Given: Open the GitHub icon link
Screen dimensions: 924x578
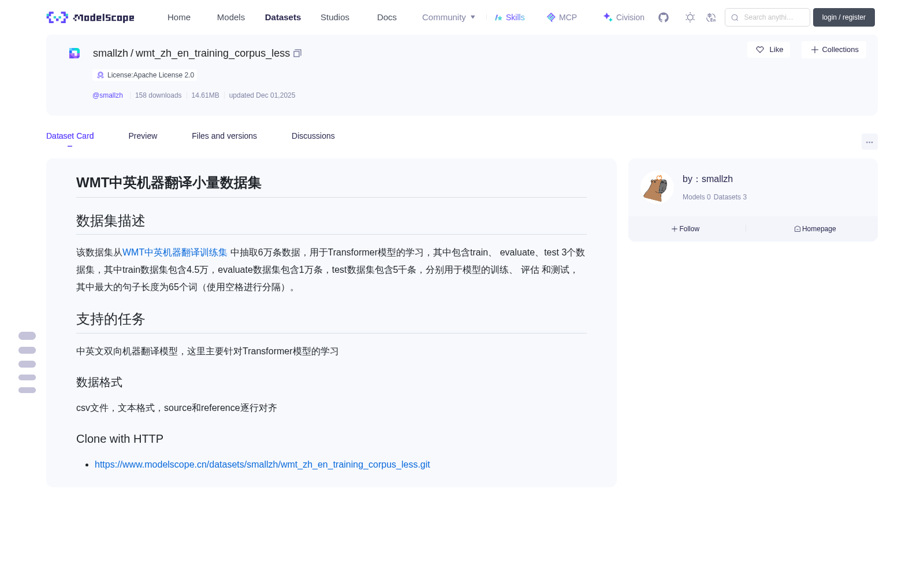Looking at the screenshot, I should tap(664, 17).
